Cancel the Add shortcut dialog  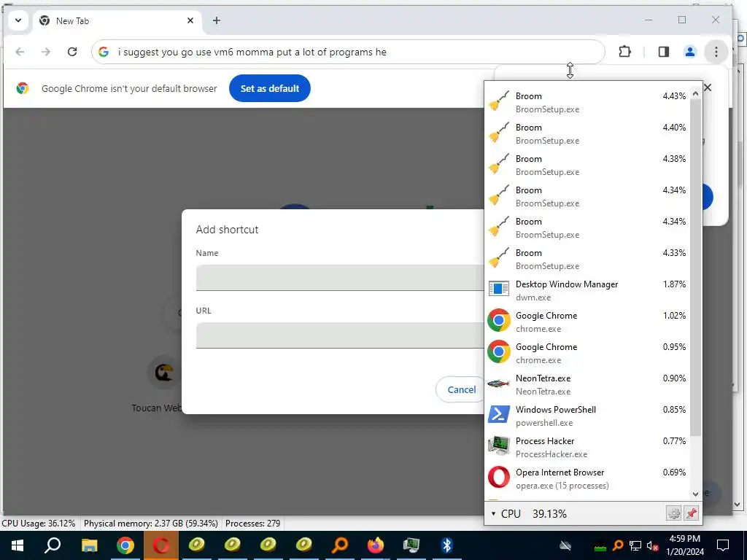461,389
